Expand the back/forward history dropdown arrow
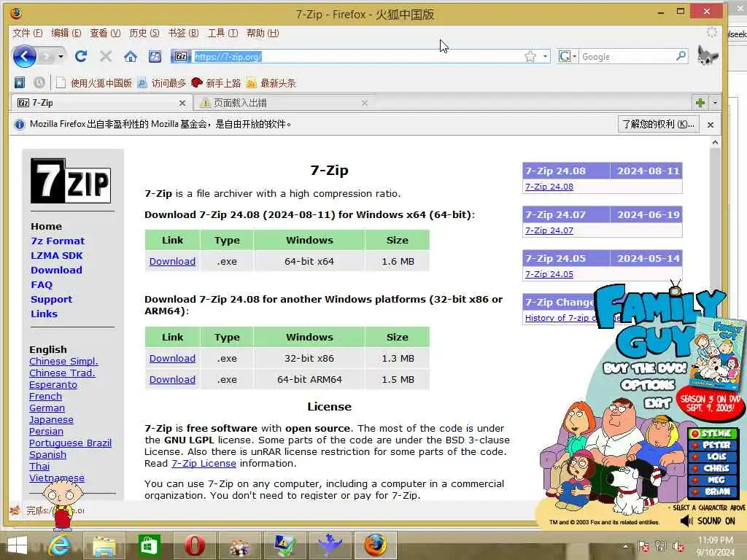 click(x=61, y=57)
